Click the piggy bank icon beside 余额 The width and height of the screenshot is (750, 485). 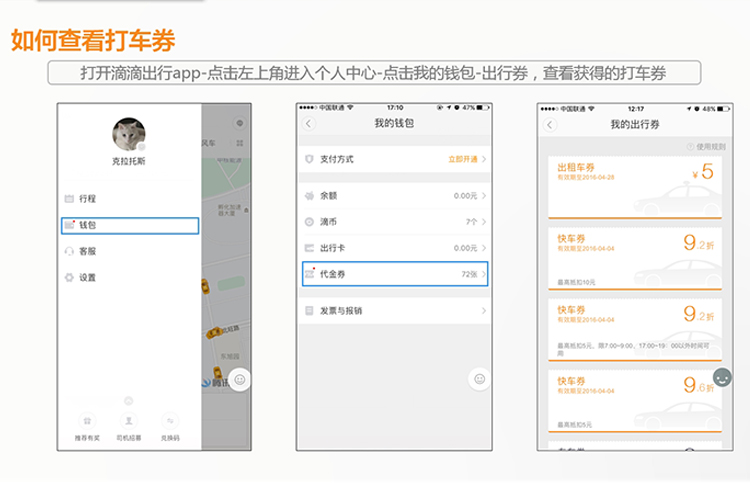309,196
